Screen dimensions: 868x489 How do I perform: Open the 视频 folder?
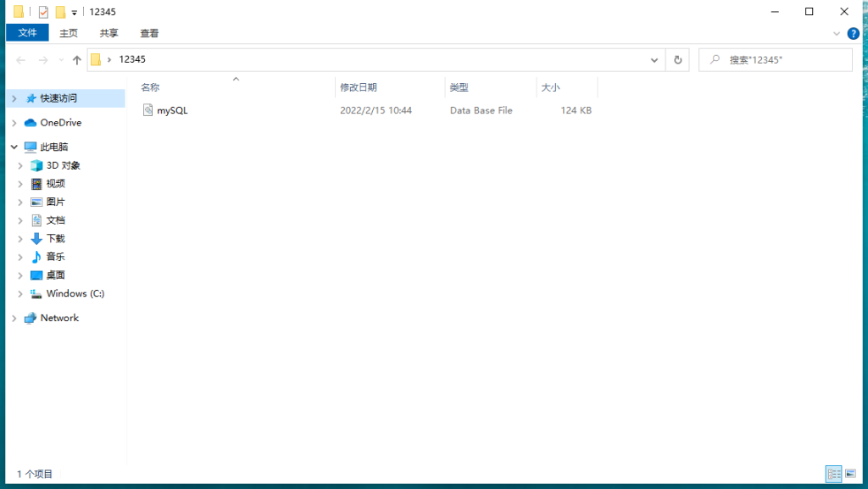(x=55, y=184)
